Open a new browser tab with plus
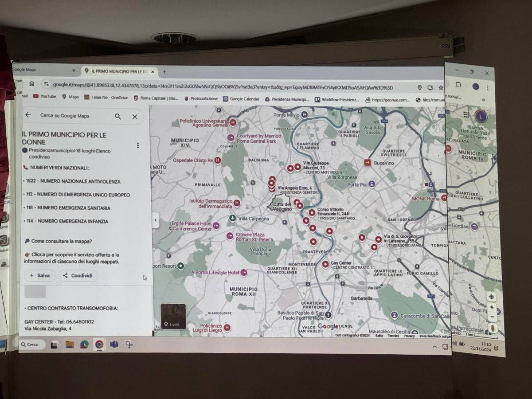Image resolution: width=532 pixels, height=399 pixels. pos(164,71)
